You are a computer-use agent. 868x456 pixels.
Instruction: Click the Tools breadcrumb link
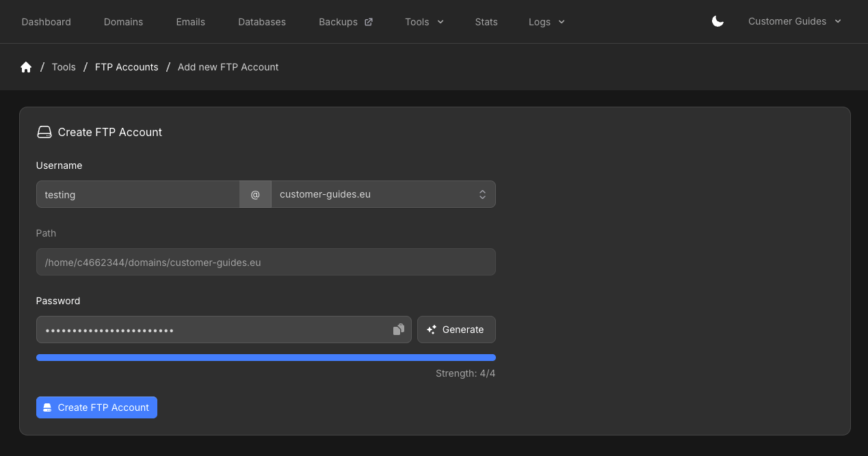pos(64,67)
